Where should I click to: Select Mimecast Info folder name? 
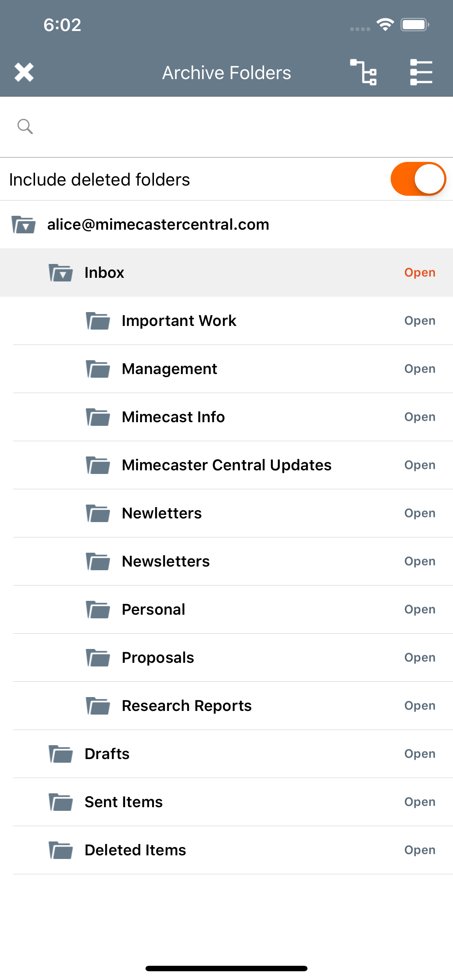173,417
